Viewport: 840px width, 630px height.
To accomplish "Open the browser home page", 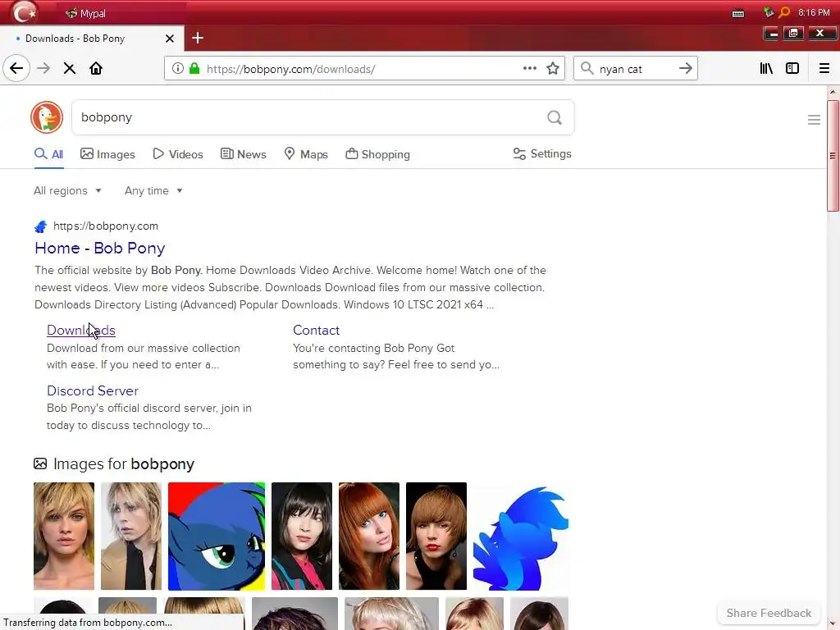I will [96, 69].
